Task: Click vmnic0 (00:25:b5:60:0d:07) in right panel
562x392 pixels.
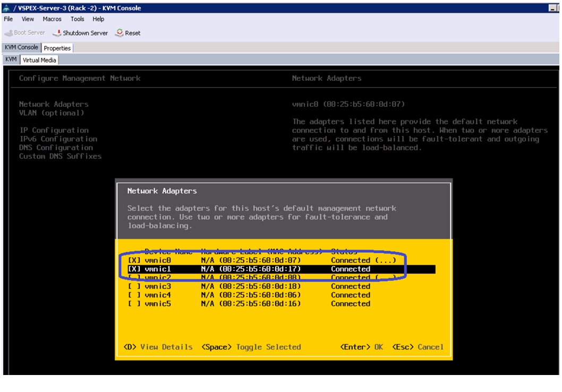Action: [348, 104]
